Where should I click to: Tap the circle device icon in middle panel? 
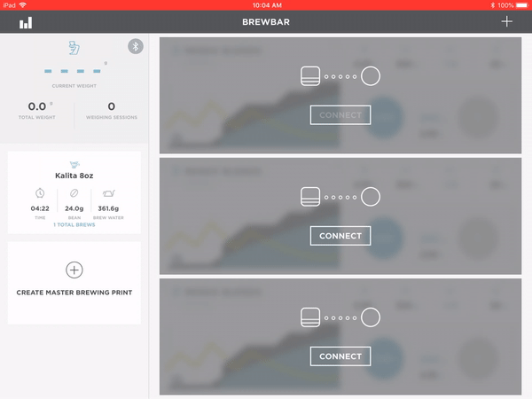click(x=371, y=196)
